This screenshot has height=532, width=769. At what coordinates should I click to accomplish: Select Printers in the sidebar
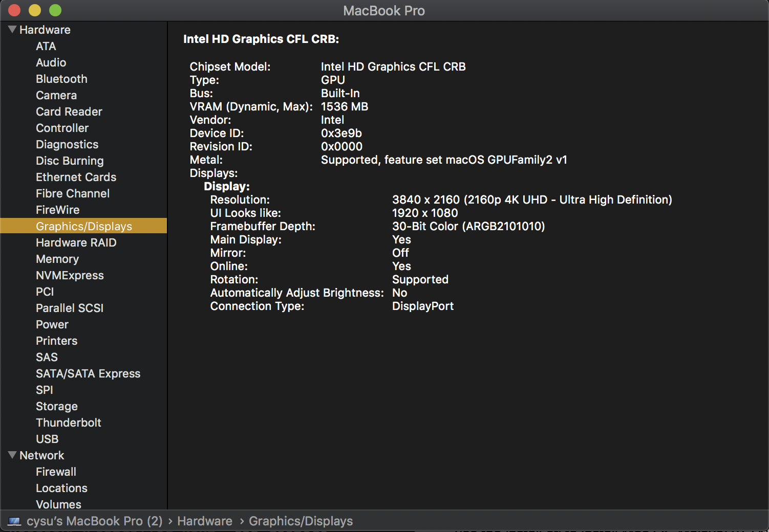click(57, 341)
